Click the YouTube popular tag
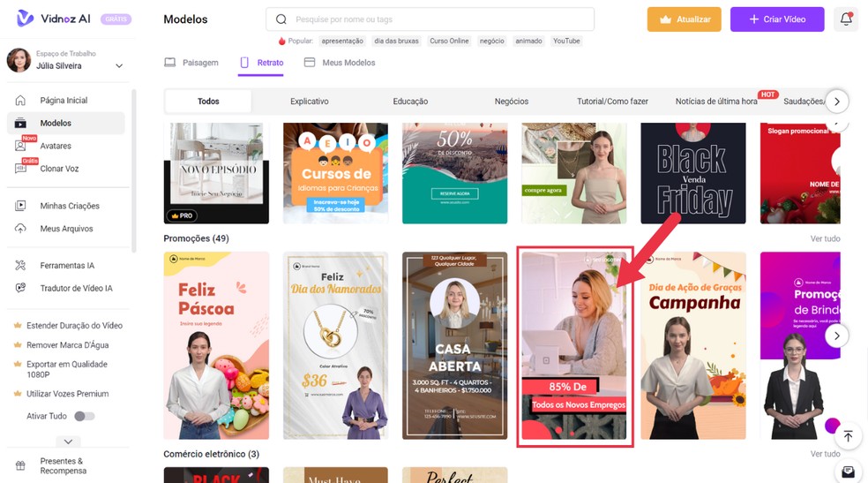 pyautogui.click(x=566, y=41)
